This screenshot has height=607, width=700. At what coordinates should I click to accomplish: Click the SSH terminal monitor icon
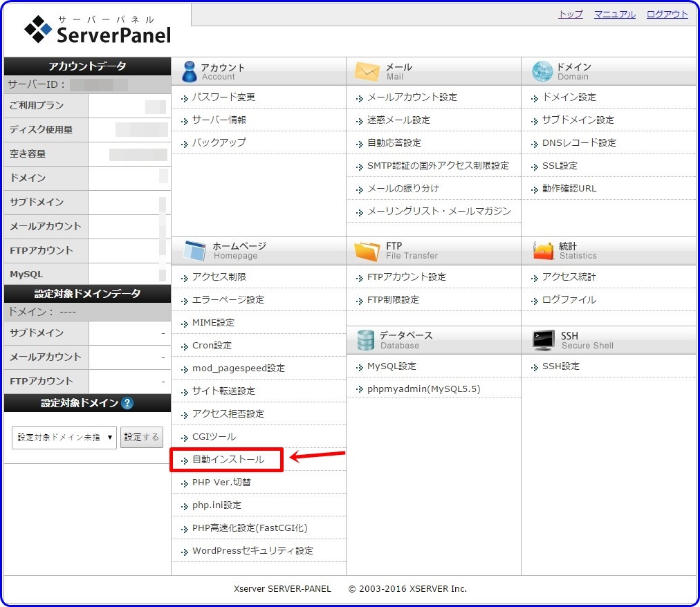543,341
